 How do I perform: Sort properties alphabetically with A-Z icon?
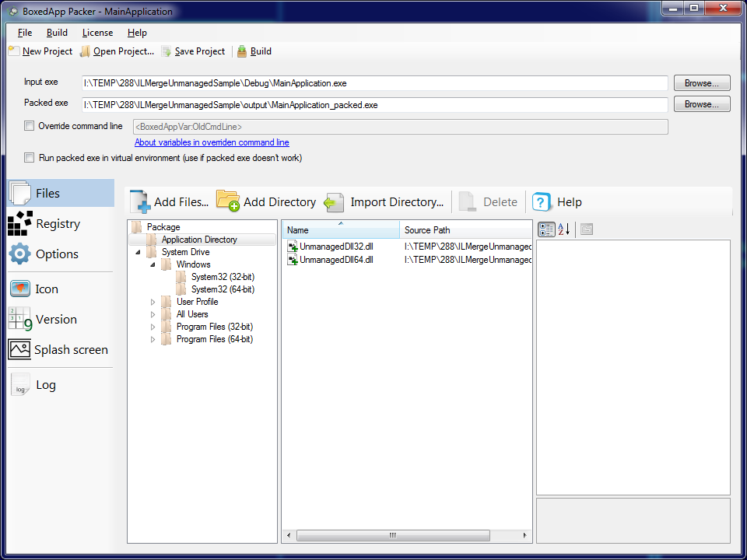[x=564, y=229]
